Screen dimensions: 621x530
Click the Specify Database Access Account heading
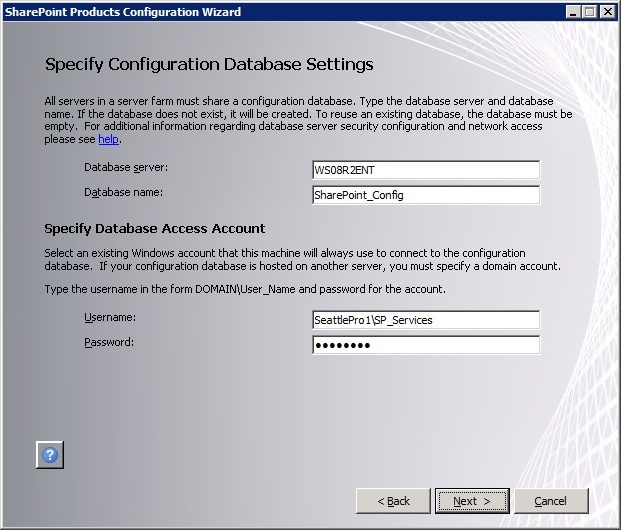[155, 229]
